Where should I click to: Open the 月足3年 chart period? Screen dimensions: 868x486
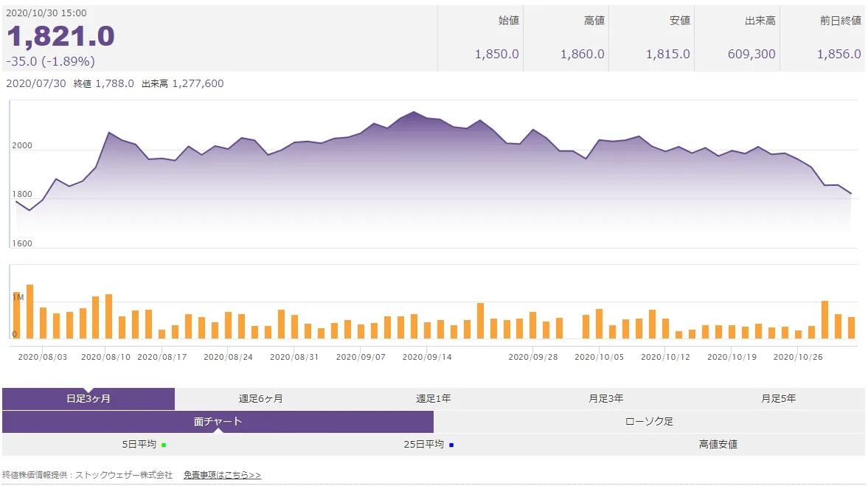point(605,399)
